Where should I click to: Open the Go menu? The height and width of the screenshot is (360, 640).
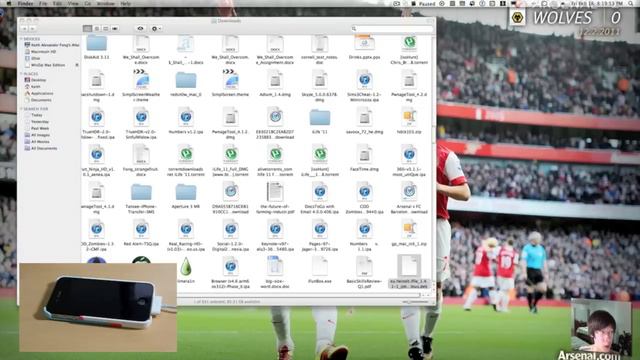pyautogui.click(x=88, y=3)
